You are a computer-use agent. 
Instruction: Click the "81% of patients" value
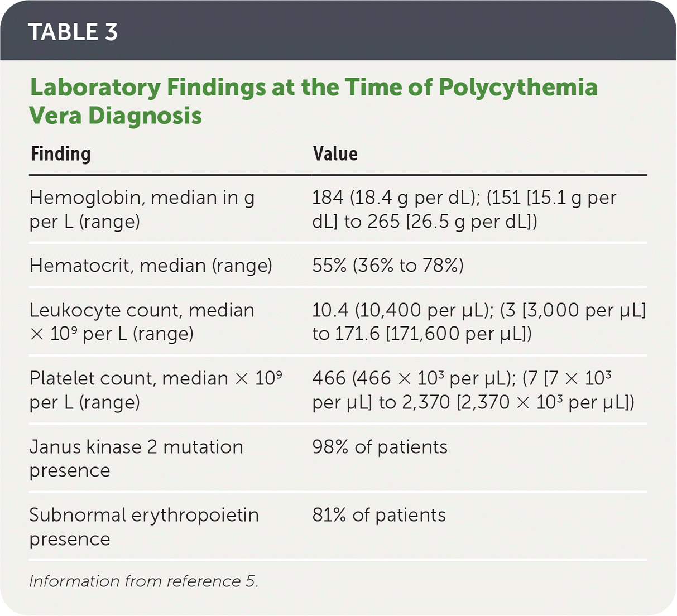[x=379, y=516]
